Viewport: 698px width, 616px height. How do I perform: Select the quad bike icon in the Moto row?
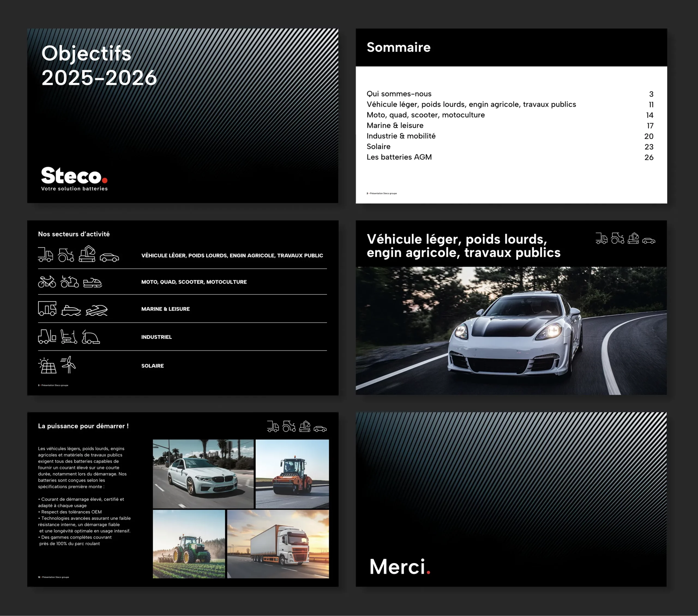click(70, 281)
